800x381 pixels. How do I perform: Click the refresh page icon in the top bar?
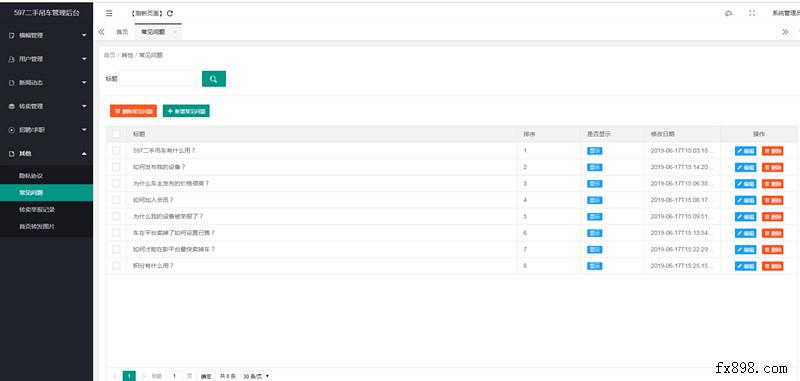click(170, 13)
